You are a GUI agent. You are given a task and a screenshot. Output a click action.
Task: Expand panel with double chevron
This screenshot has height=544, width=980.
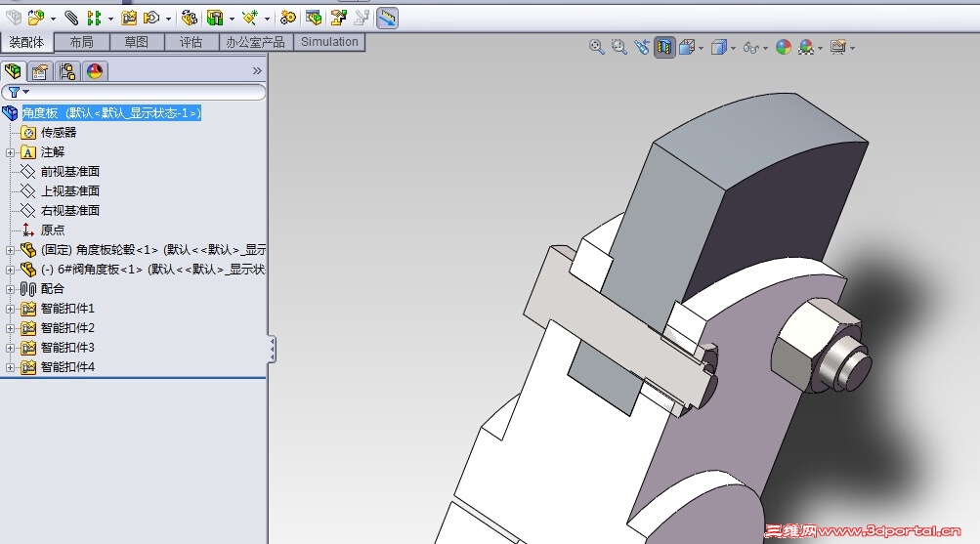coord(257,71)
